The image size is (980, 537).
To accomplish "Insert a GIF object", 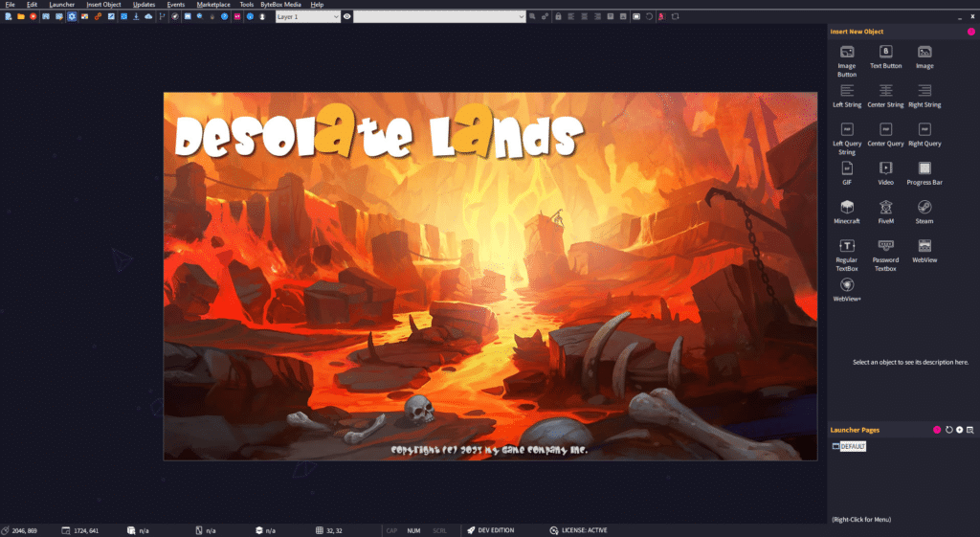I will (x=847, y=174).
